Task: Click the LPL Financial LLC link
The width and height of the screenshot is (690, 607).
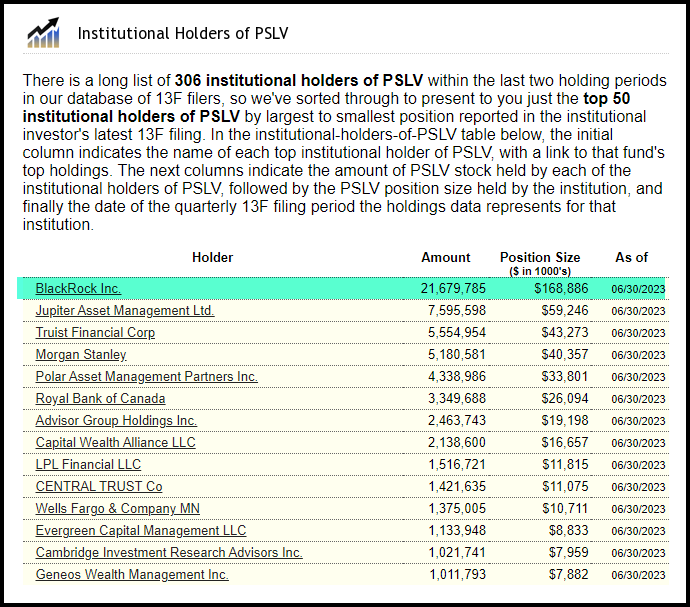Action: [88, 464]
